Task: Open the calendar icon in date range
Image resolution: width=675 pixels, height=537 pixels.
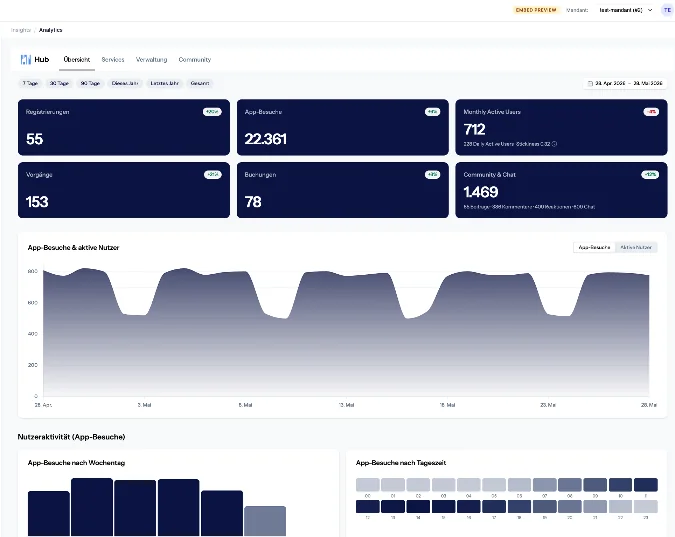Action: (x=591, y=84)
